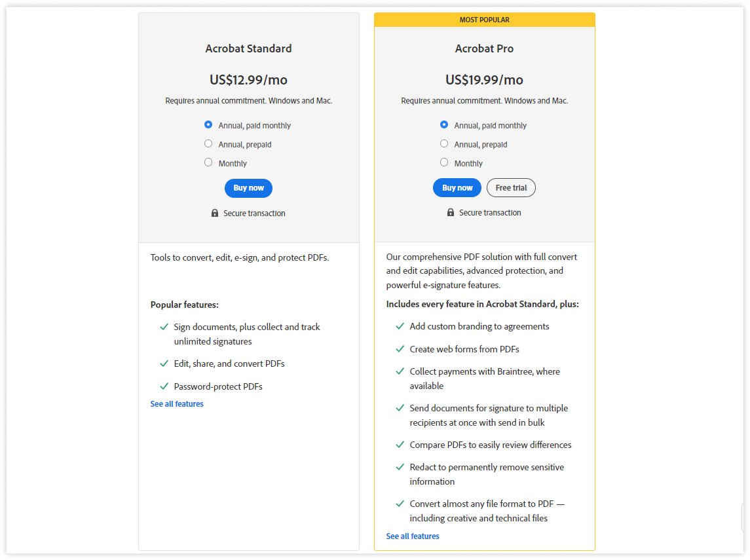Click the checkmark next to Sign documents feature
The height and width of the screenshot is (560, 750).
(163, 326)
